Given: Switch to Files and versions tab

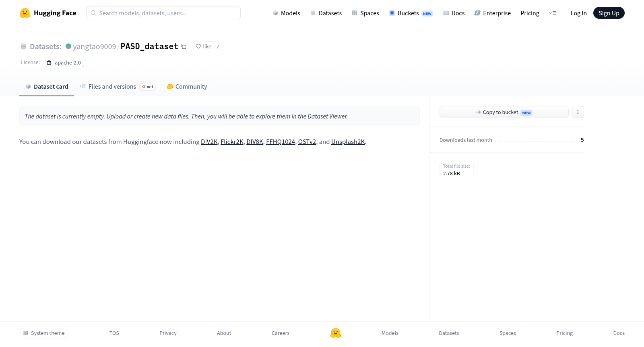Looking at the screenshot, I should 118,86.
